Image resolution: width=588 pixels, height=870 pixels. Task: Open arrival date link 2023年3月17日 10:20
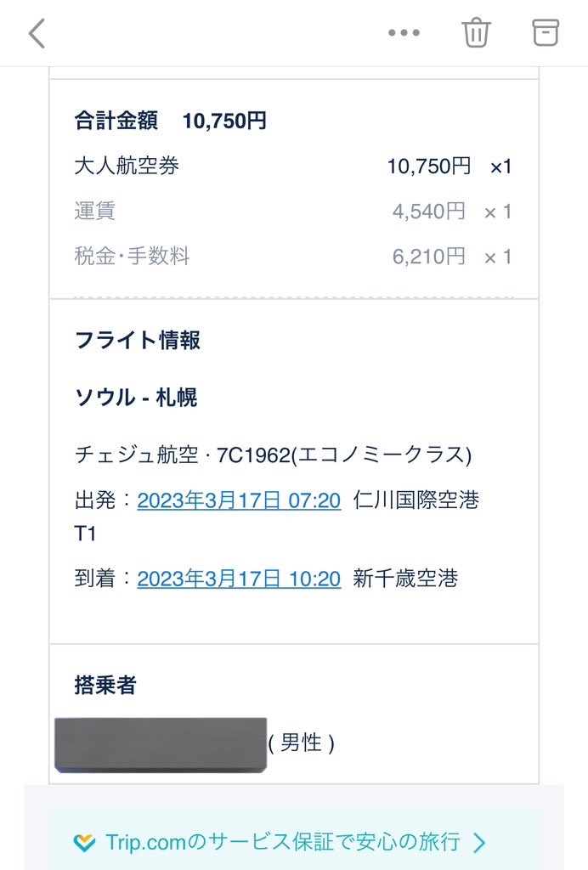click(239, 579)
